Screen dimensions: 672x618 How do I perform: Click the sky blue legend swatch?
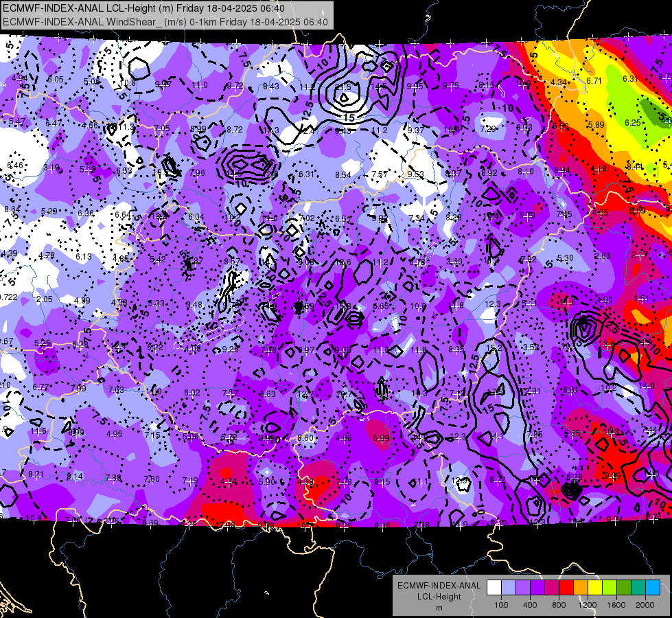click(x=653, y=588)
